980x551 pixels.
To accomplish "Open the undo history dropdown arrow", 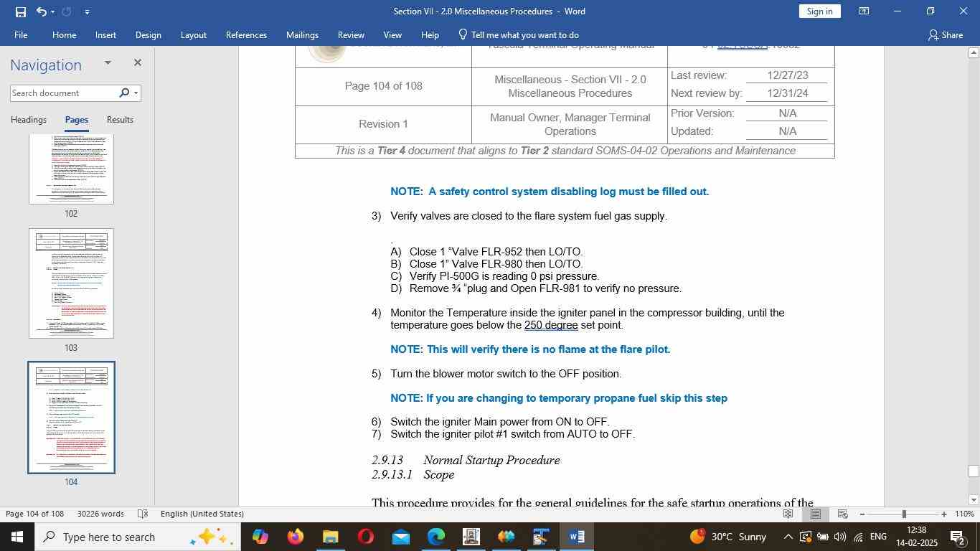I will click(52, 11).
